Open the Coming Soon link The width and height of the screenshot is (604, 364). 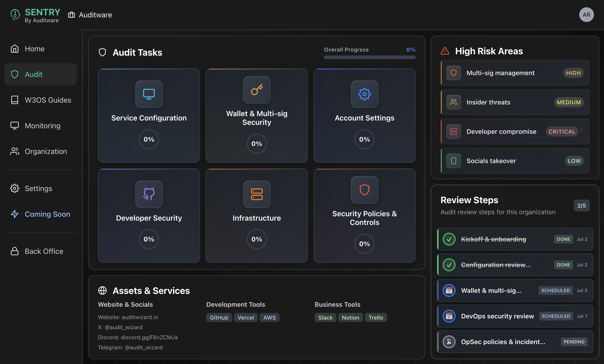coord(41,214)
